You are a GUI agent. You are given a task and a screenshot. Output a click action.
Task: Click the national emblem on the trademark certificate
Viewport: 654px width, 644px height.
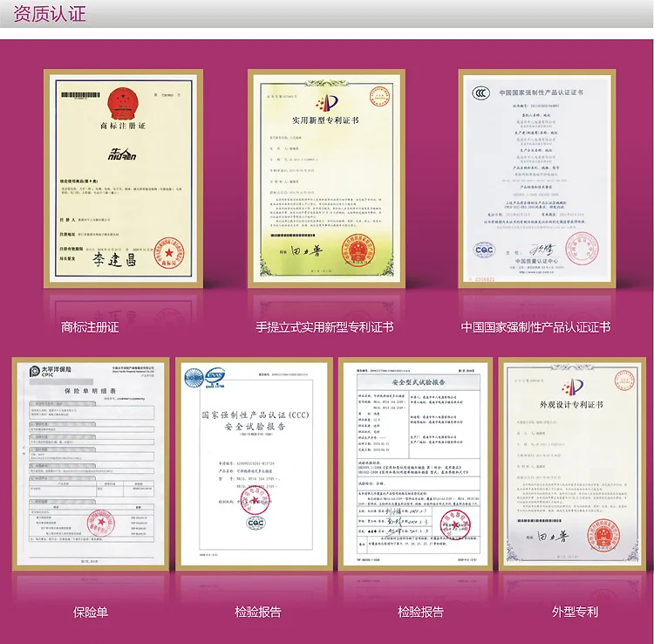pyautogui.click(x=123, y=104)
